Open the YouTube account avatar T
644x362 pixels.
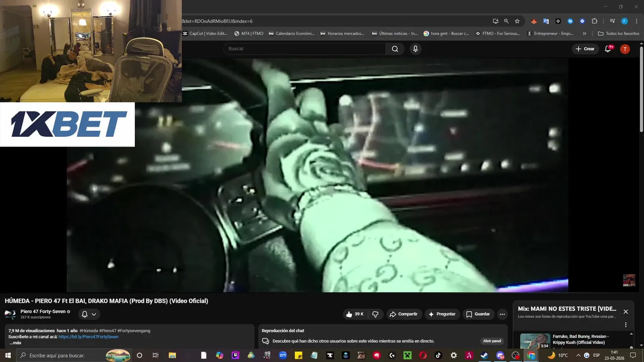[624, 49]
